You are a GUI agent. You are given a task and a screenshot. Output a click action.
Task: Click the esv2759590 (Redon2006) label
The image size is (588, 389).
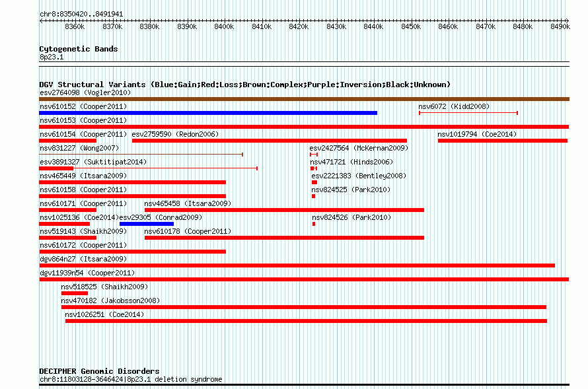pos(175,134)
